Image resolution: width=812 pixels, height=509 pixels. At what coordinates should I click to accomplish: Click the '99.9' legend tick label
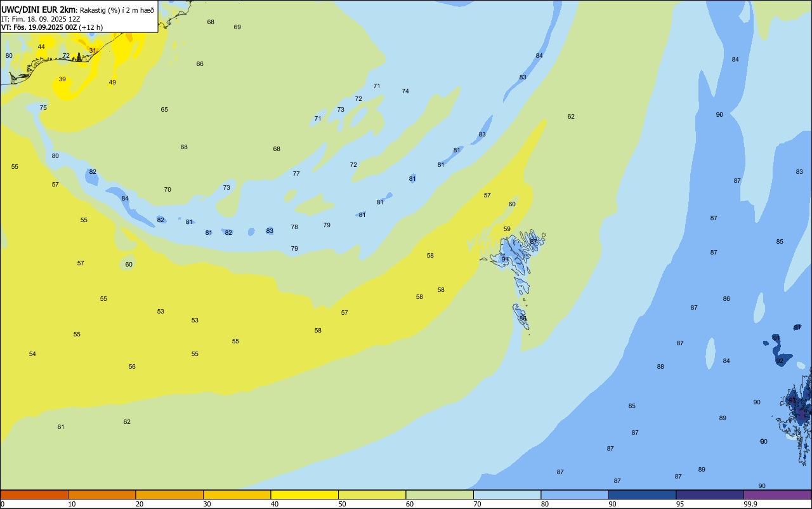[x=750, y=504]
